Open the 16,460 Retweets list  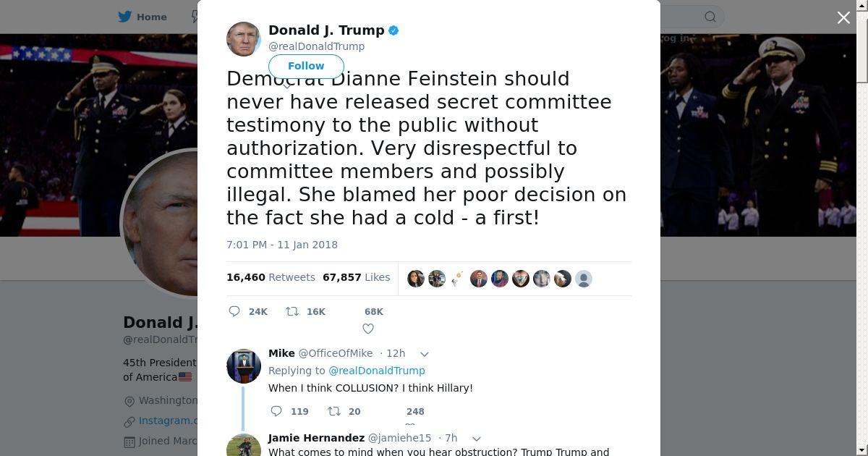[271, 277]
